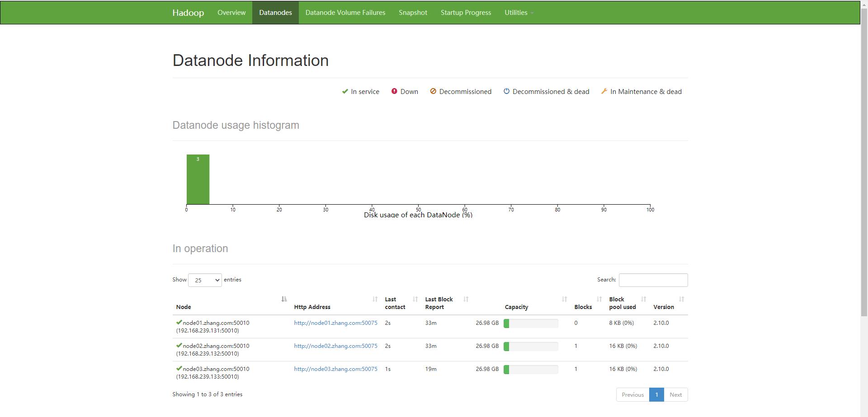Open the Show entries dropdown
Screen dimensions: 868x417
pos(205,280)
